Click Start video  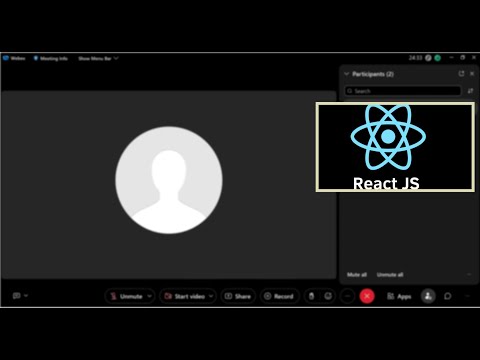click(185, 296)
